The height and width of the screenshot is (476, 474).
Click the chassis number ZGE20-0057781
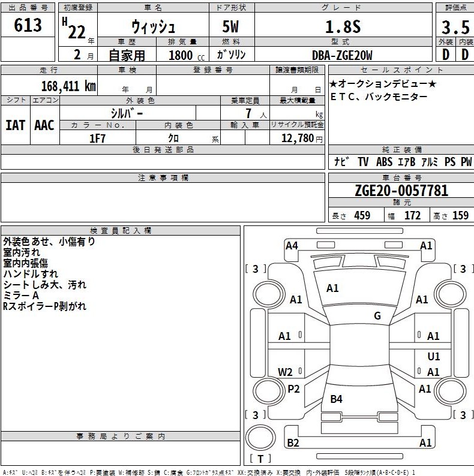point(401,191)
